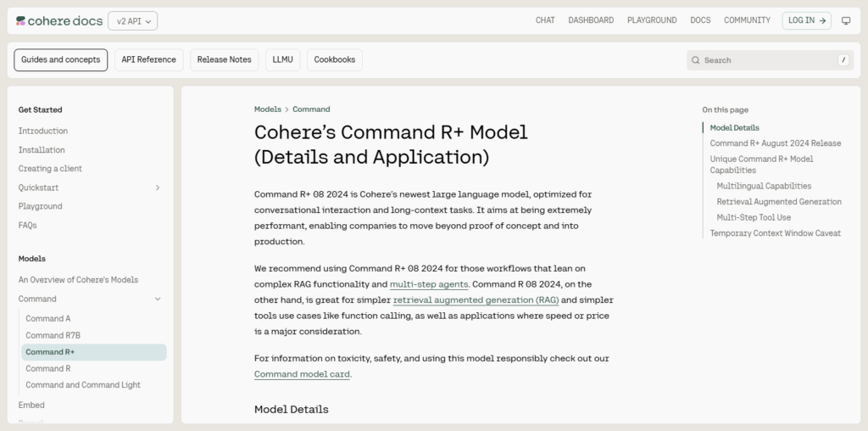The image size is (868, 431).
Task: Open Command R7B sidebar page
Action: click(x=53, y=335)
